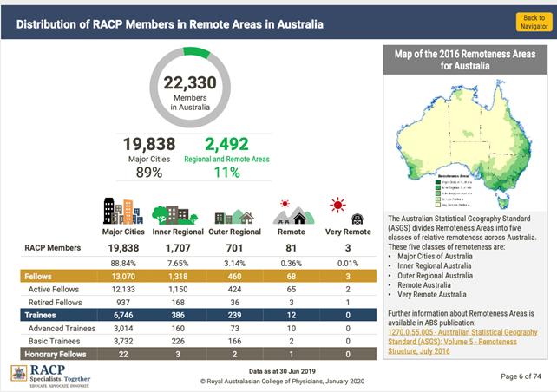Image resolution: width=557 pixels, height=392 pixels.
Task: Click the Retired Fellows row label
Action: pyautogui.click(x=55, y=302)
